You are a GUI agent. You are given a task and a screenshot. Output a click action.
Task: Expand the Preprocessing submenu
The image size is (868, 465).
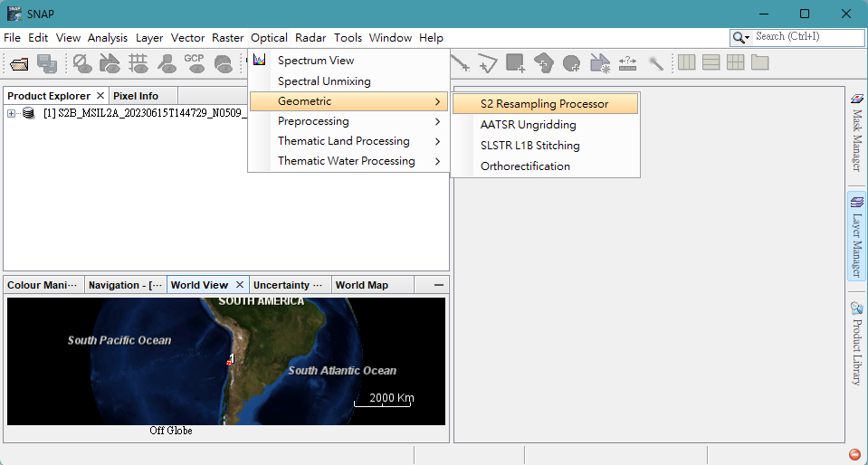pos(348,121)
